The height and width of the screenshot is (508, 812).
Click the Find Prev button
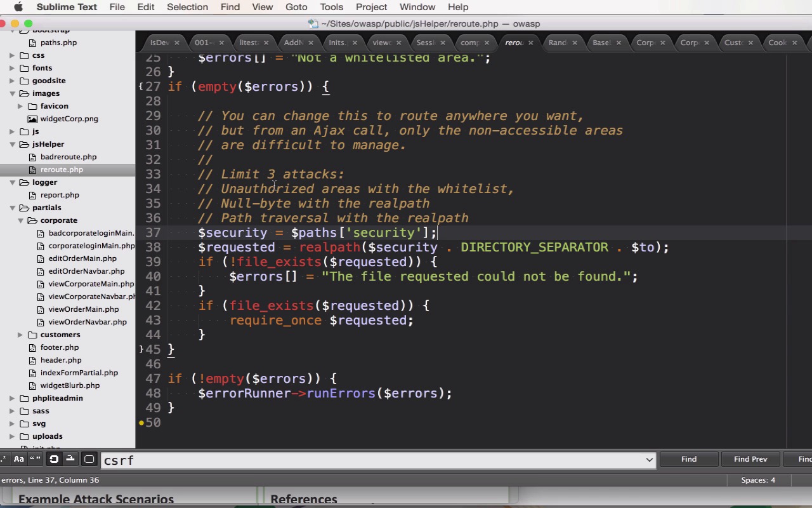[750, 459]
